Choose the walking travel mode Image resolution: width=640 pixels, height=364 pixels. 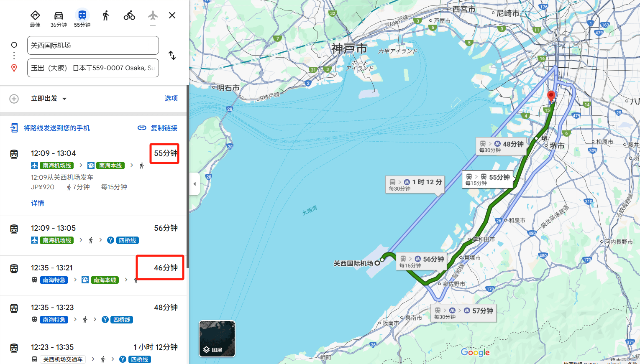click(106, 15)
